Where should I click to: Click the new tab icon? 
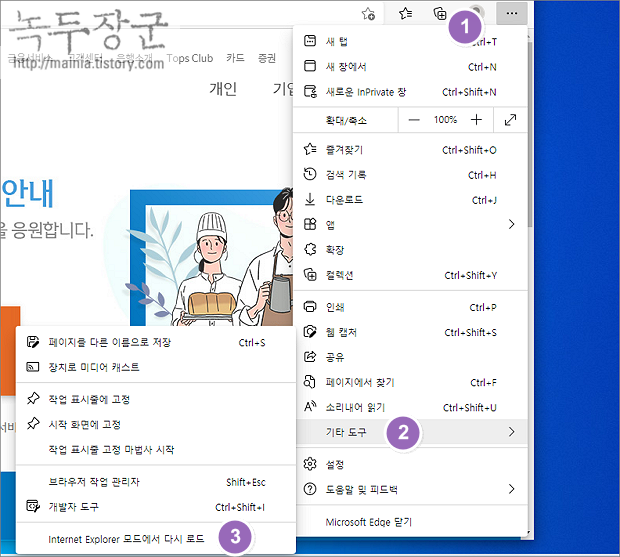pos(310,41)
